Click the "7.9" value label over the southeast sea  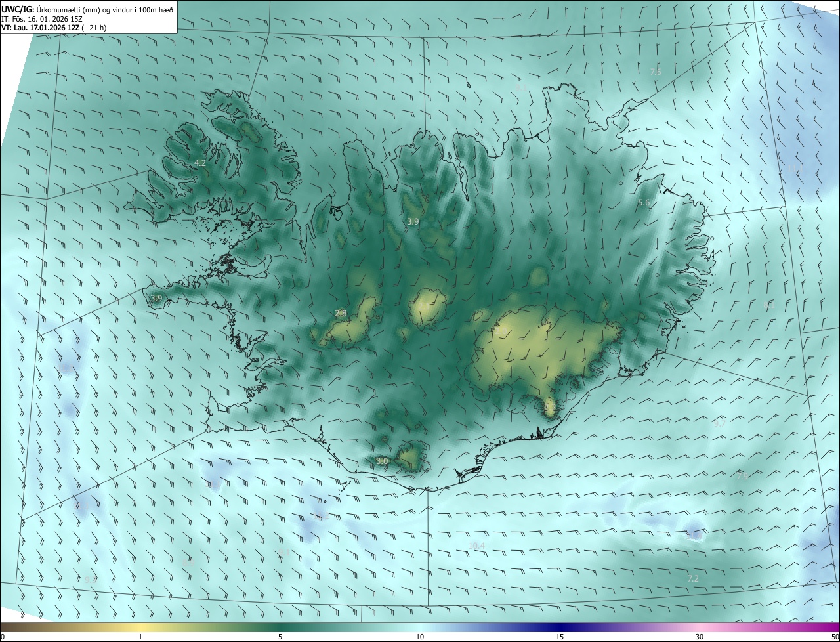(742, 476)
